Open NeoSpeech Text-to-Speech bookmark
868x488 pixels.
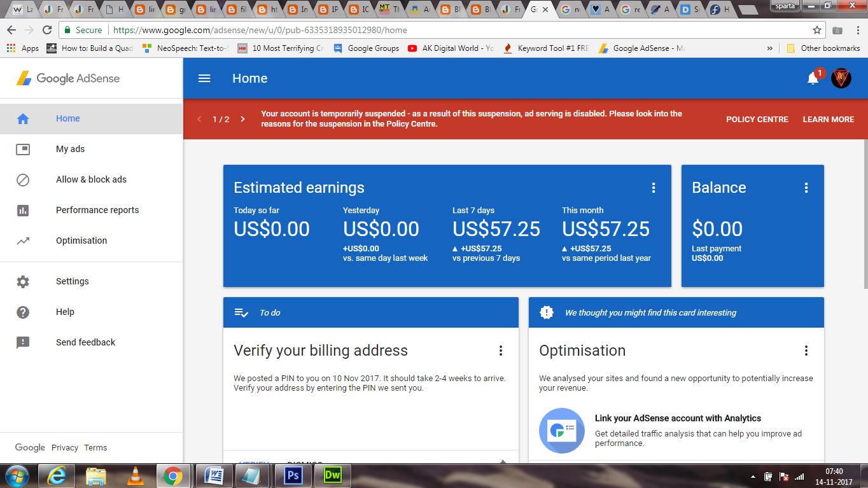pos(185,48)
